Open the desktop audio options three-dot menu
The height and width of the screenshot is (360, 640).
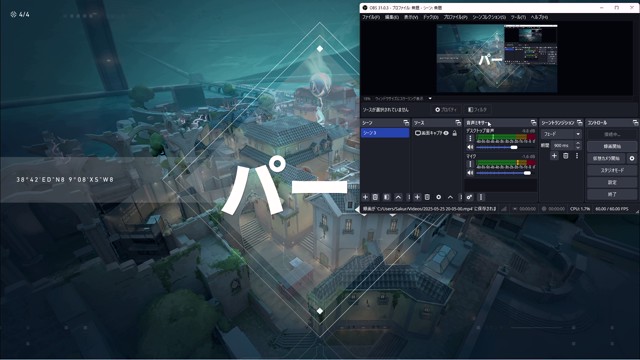(x=470, y=138)
